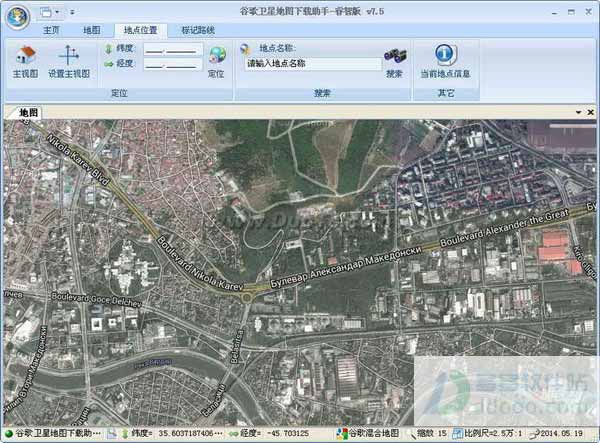Click the date wrench icon in status bar
The image size is (600, 443).
[535, 434]
